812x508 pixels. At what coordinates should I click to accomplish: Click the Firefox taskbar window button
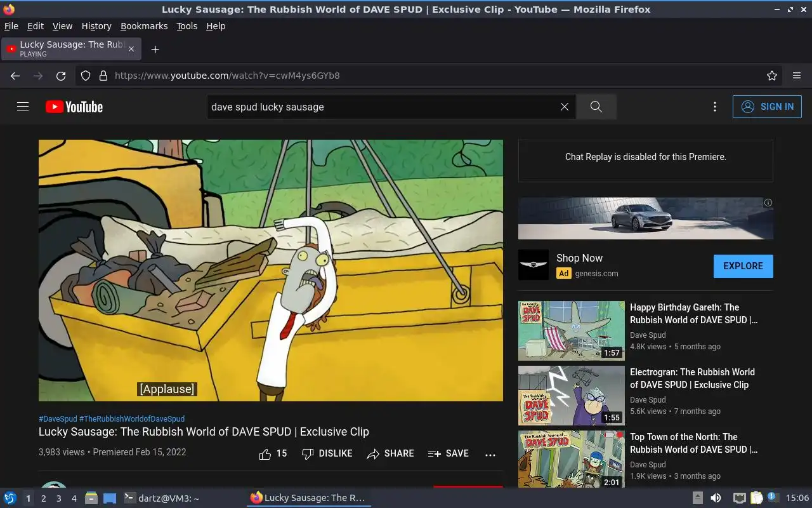tap(308, 498)
